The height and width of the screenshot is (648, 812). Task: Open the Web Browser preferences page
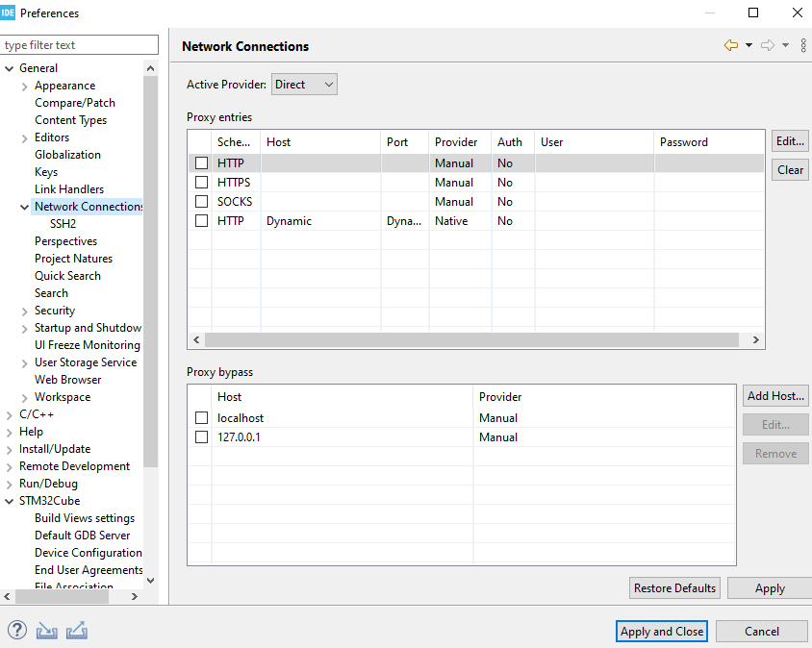coord(67,380)
